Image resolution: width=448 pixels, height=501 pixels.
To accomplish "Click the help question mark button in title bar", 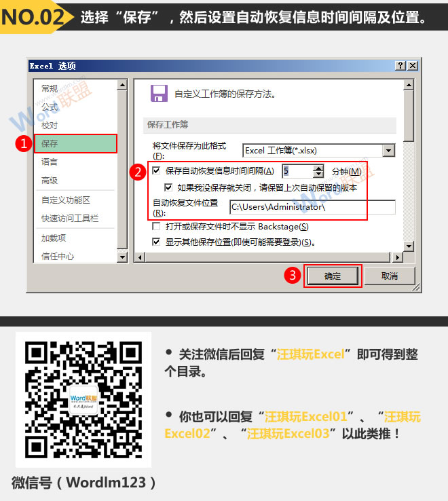I will coord(400,66).
